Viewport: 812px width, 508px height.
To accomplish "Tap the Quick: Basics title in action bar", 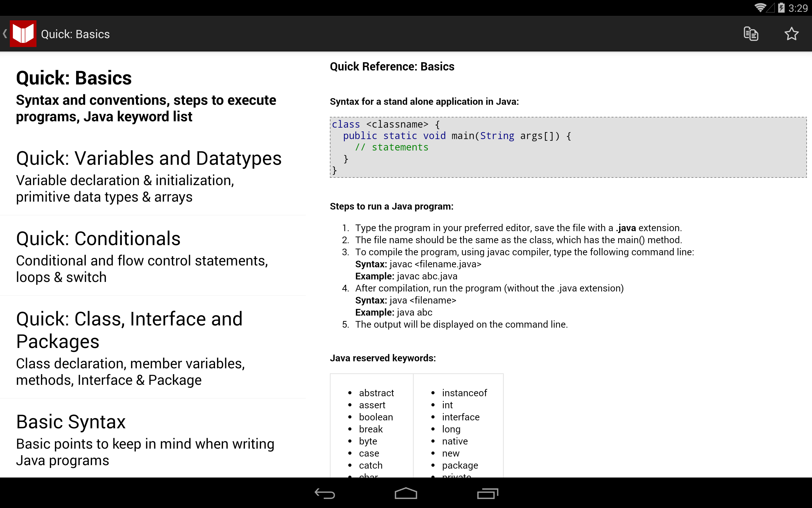I will click(x=75, y=34).
